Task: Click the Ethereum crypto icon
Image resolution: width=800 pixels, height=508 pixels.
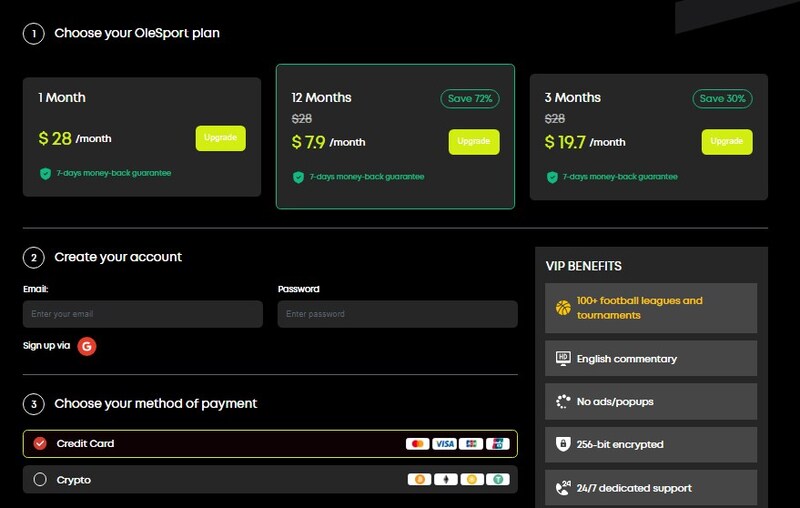Action: [444, 479]
